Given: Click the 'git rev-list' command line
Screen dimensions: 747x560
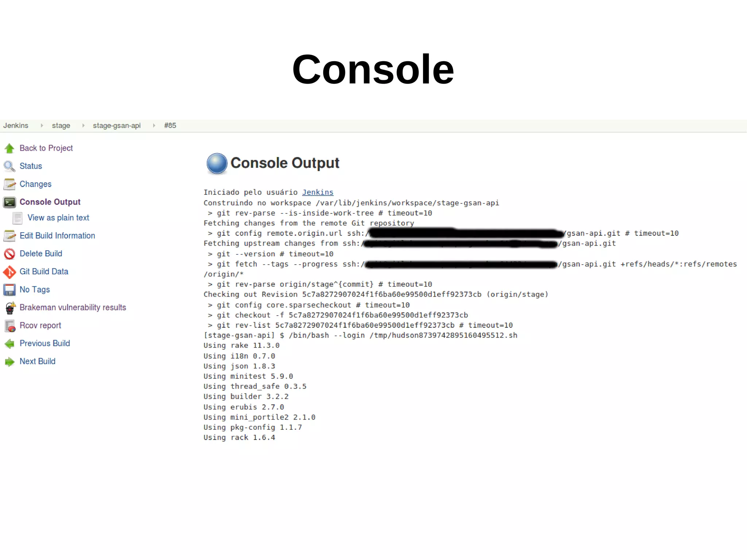Looking at the screenshot, I should coord(360,325).
